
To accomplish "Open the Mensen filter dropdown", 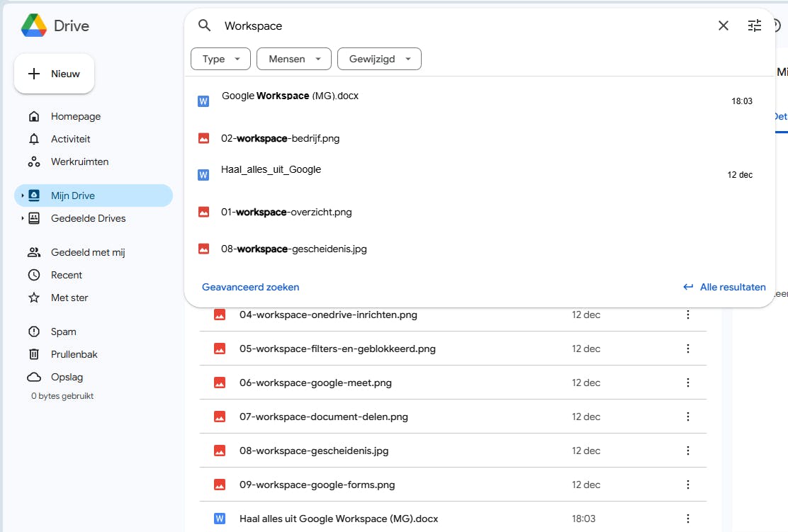I will (x=293, y=59).
